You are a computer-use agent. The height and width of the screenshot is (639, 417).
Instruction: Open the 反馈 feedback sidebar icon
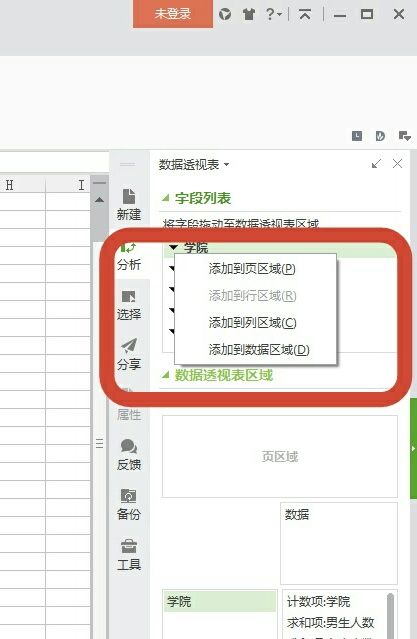(129, 455)
